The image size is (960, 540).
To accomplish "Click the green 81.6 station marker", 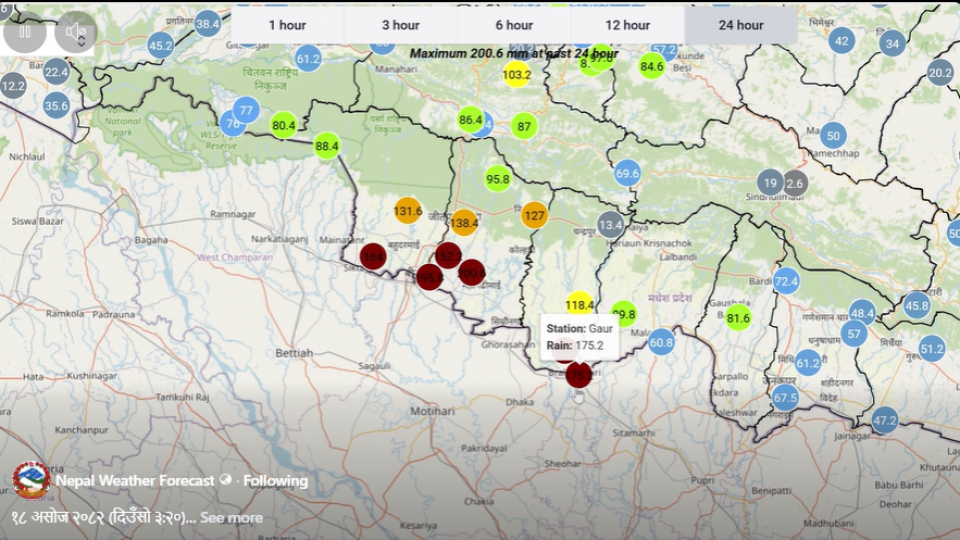I will click(738, 318).
